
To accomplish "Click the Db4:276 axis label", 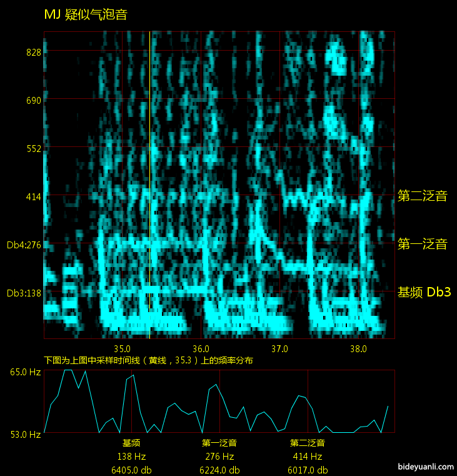I will [x=24, y=245].
